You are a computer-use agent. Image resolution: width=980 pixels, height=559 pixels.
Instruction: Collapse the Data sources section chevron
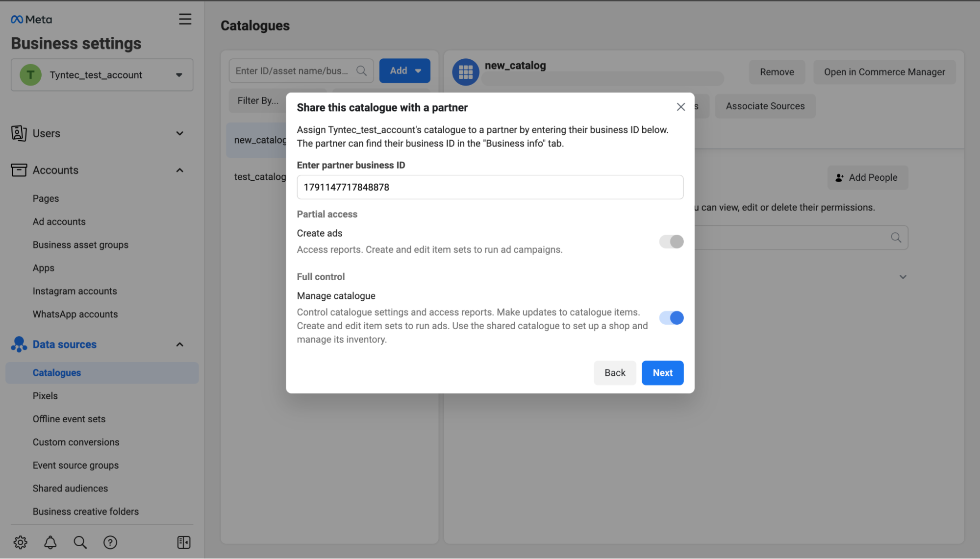(180, 344)
